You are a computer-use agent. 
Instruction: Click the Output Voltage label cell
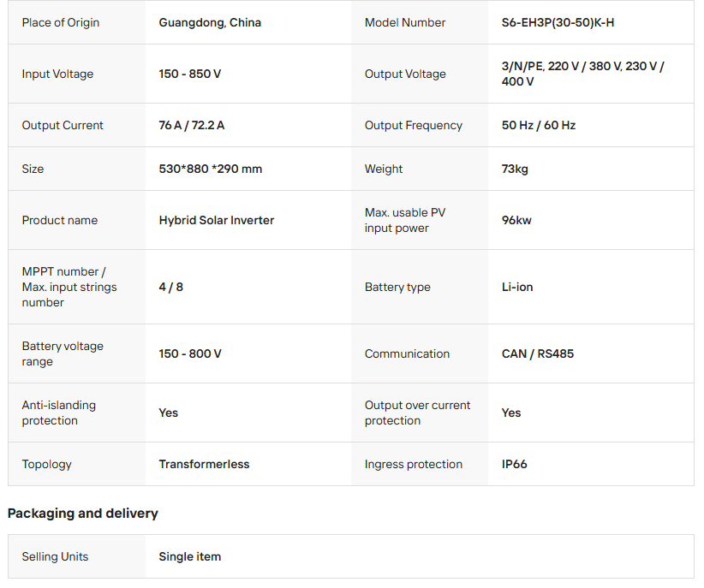405,74
